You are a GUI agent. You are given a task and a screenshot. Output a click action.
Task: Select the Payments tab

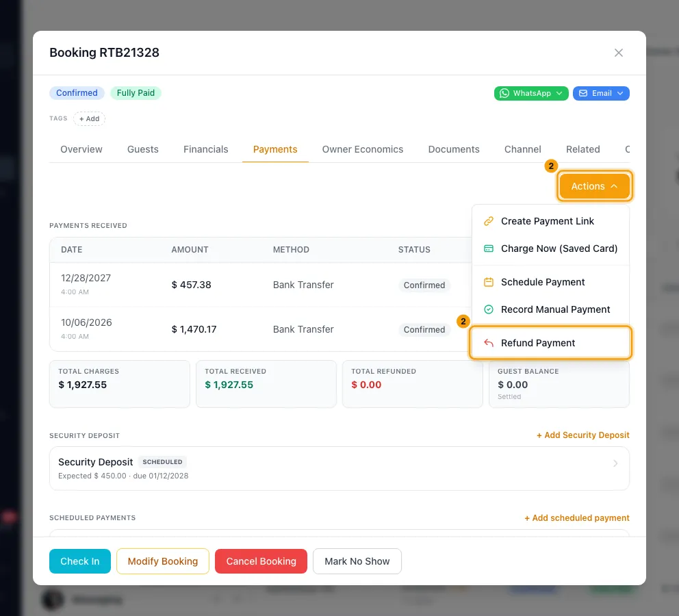(x=275, y=149)
